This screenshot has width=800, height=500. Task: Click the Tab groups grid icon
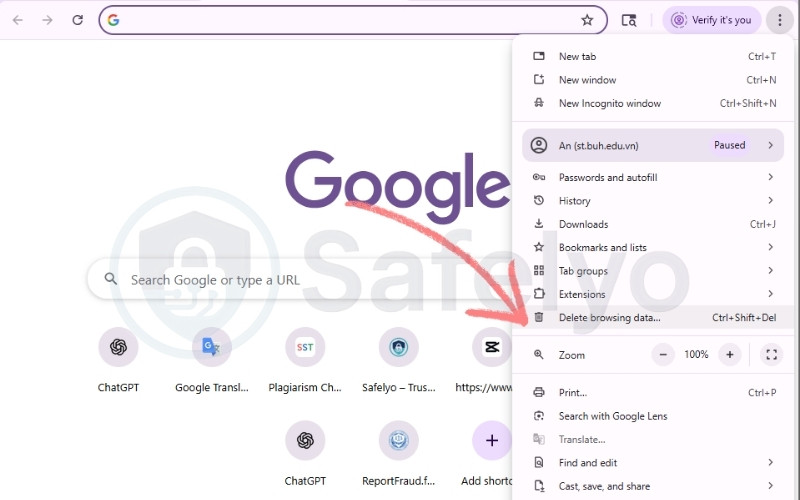coord(539,270)
